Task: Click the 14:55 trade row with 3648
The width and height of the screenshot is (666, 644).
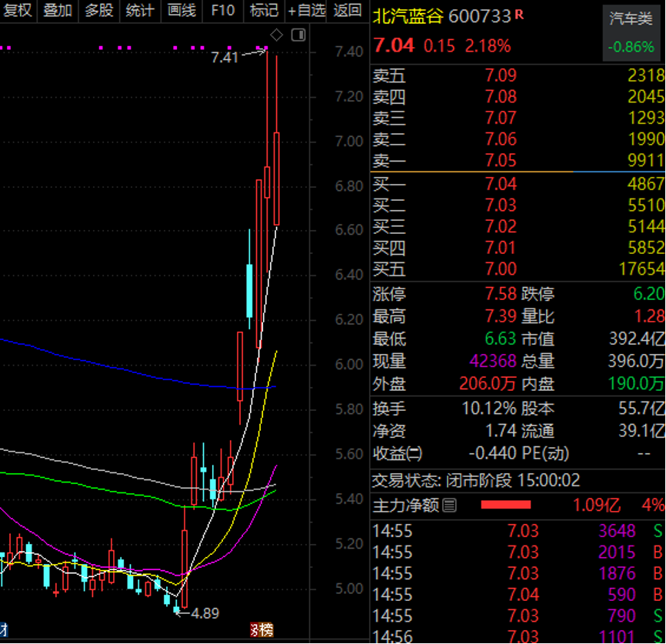Action: point(518,531)
